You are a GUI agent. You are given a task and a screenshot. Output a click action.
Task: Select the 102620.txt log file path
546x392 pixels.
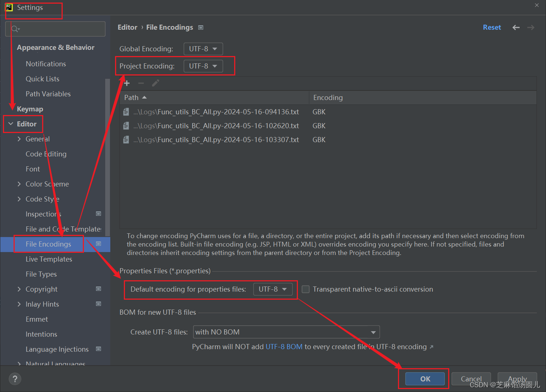pos(216,126)
